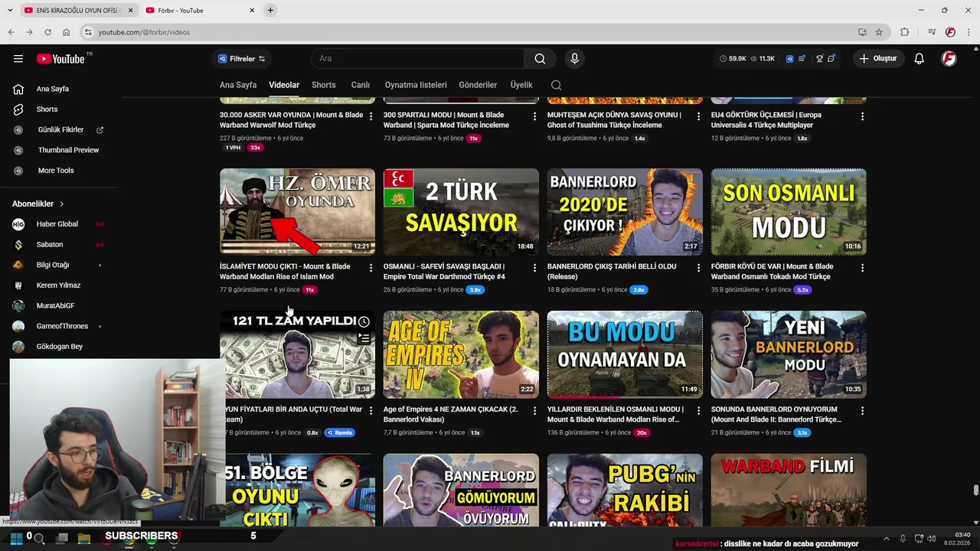Open the browser extensions puzzle icon
The width and height of the screenshot is (980, 551).
pos(904,32)
